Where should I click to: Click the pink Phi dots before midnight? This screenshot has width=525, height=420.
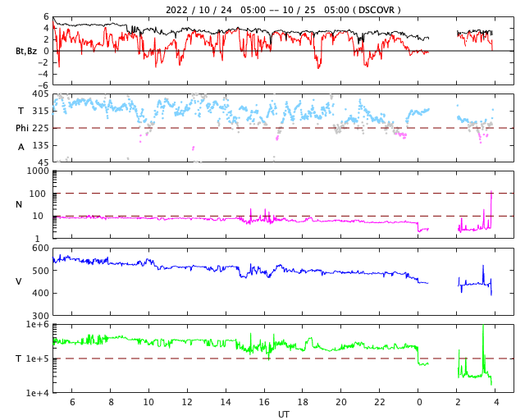pyautogui.click(x=401, y=135)
